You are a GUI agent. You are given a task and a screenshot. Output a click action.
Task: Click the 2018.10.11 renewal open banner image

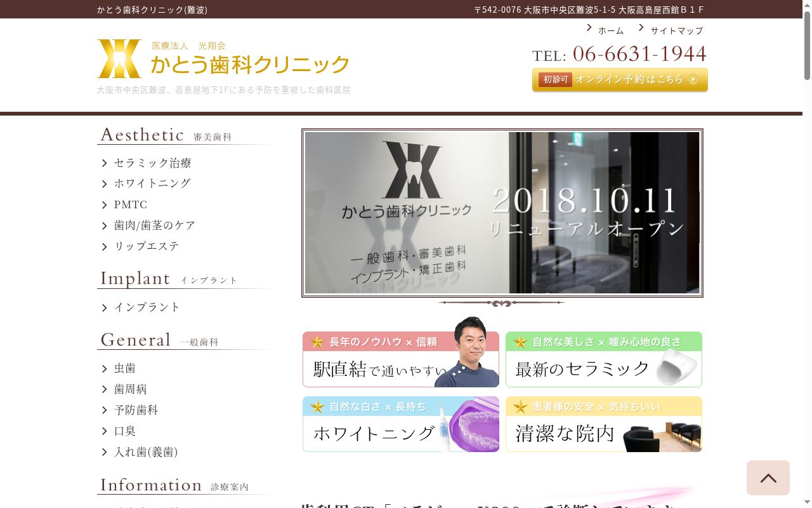point(502,213)
